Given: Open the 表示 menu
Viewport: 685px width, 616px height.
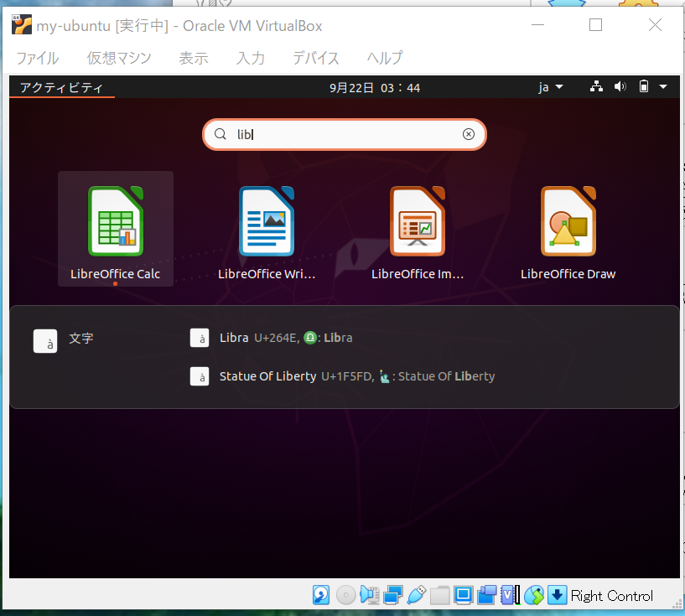Looking at the screenshot, I should 194,58.
